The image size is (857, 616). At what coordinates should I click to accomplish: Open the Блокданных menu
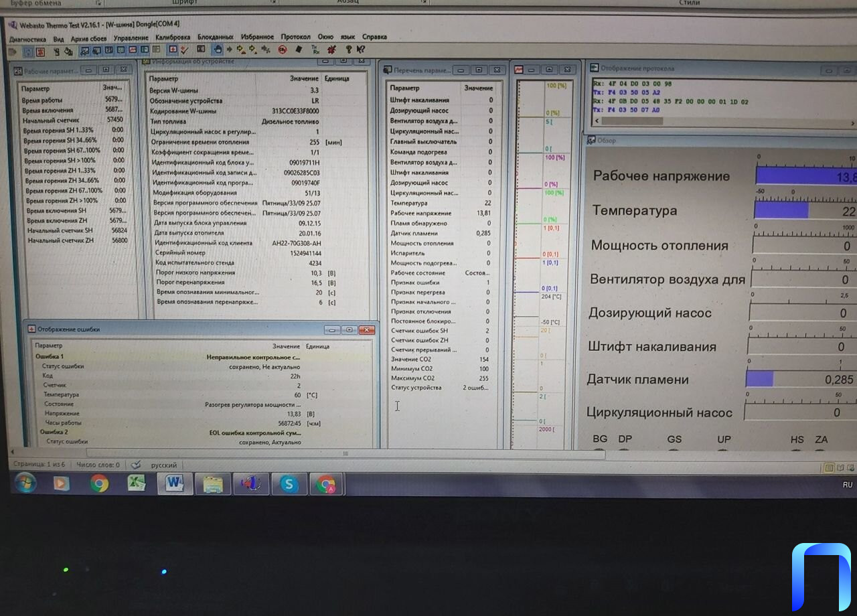click(x=216, y=37)
